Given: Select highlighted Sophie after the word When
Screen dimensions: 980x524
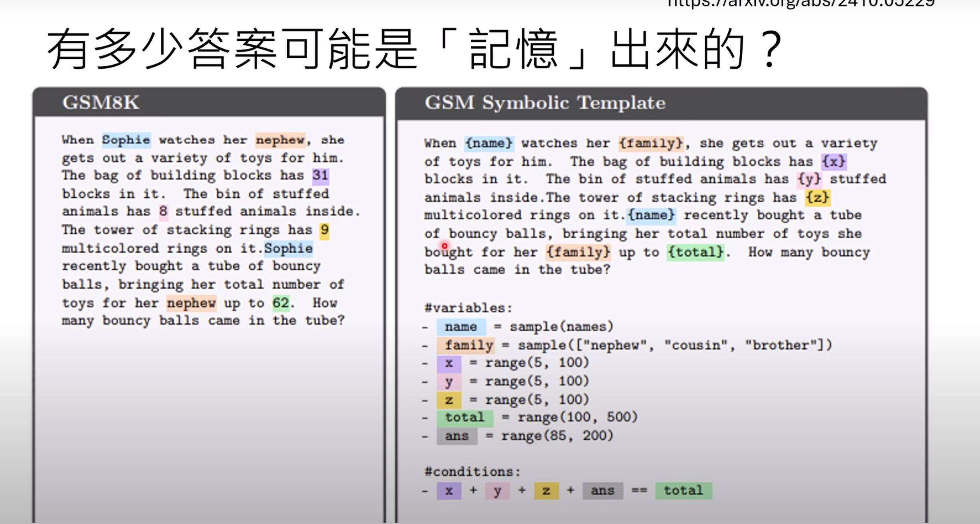Looking at the screenshot, I should click(x=126, y=140).
